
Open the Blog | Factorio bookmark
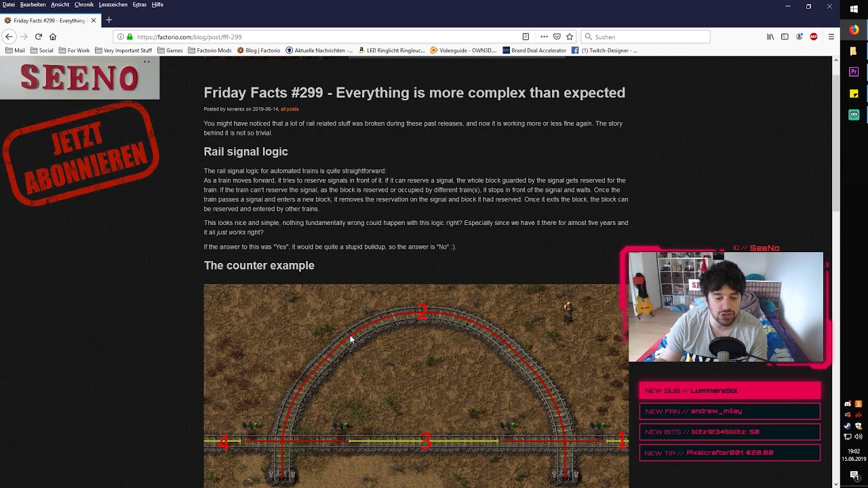point(258,50)
